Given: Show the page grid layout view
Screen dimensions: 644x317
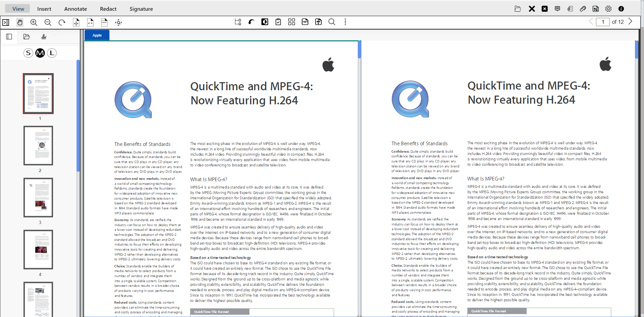Looking at the screenshot, I should (x=292, y=22).
